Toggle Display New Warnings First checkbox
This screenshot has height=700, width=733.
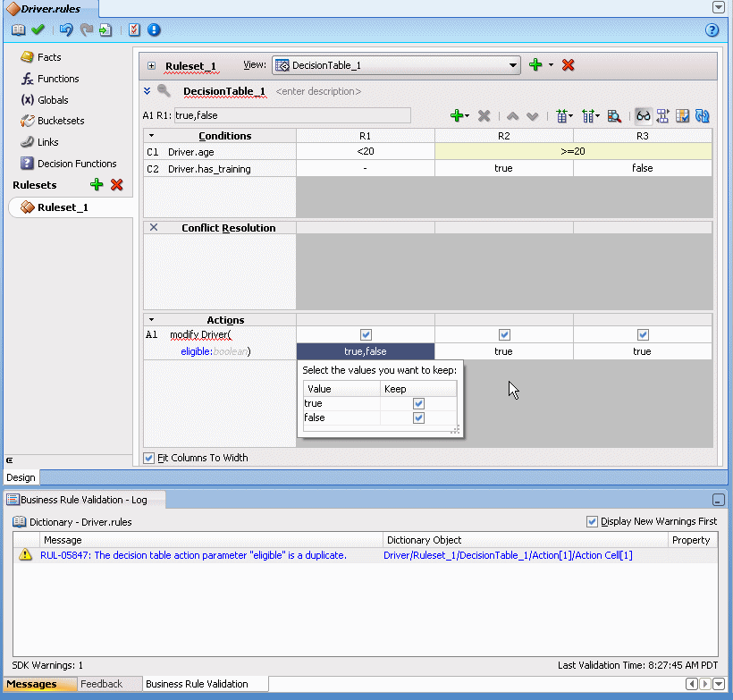[592, 522]
